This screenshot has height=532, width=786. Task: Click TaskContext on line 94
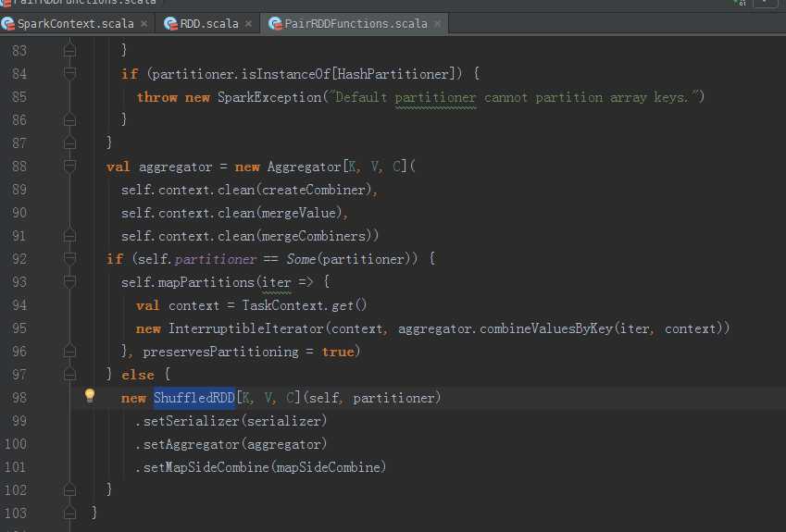282,305
